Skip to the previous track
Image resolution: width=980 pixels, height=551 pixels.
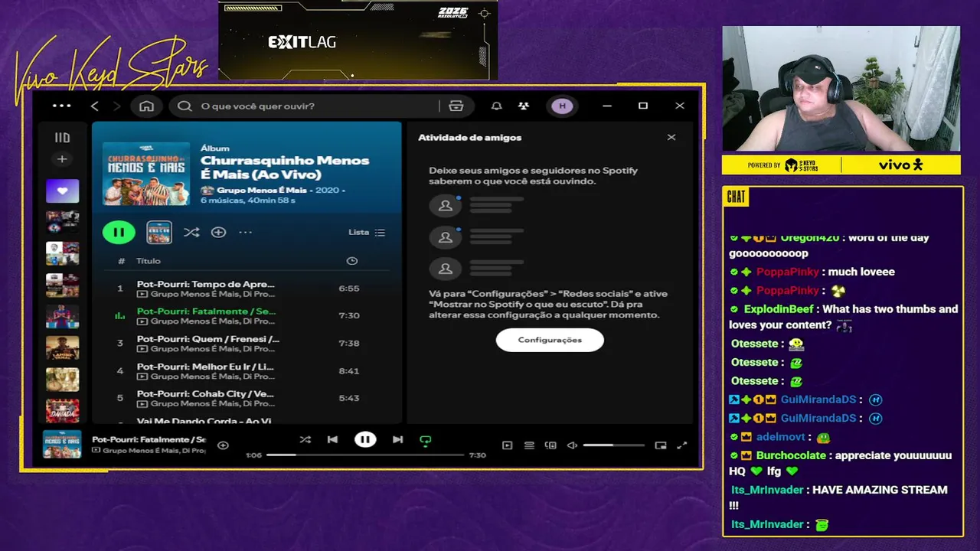(x=332, y=439)
